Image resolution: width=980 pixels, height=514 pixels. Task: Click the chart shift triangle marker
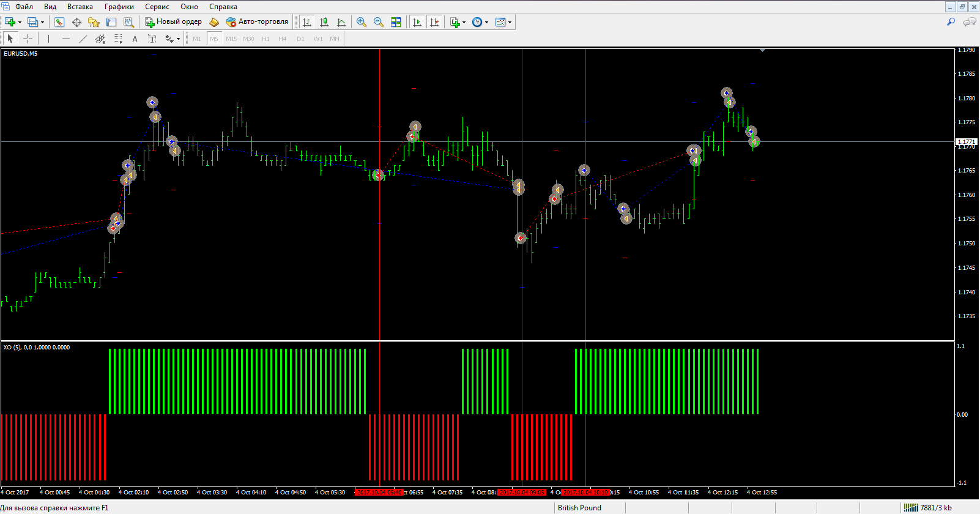(763, 51)
